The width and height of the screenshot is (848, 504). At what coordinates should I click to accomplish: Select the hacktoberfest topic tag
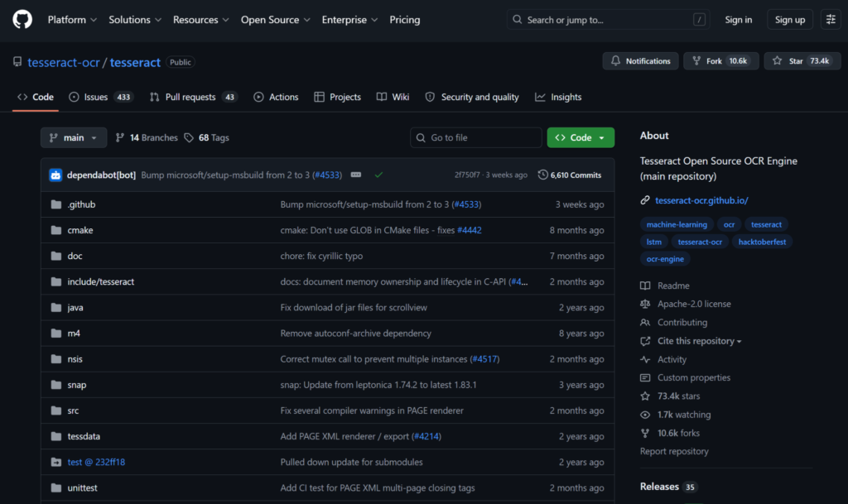tap(763, 242)
